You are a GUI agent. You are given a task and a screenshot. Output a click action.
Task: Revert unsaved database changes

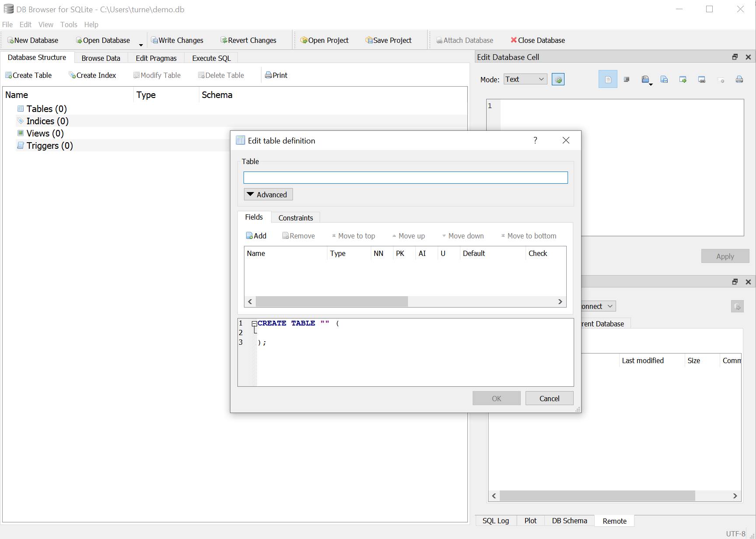tap(248, 40)
